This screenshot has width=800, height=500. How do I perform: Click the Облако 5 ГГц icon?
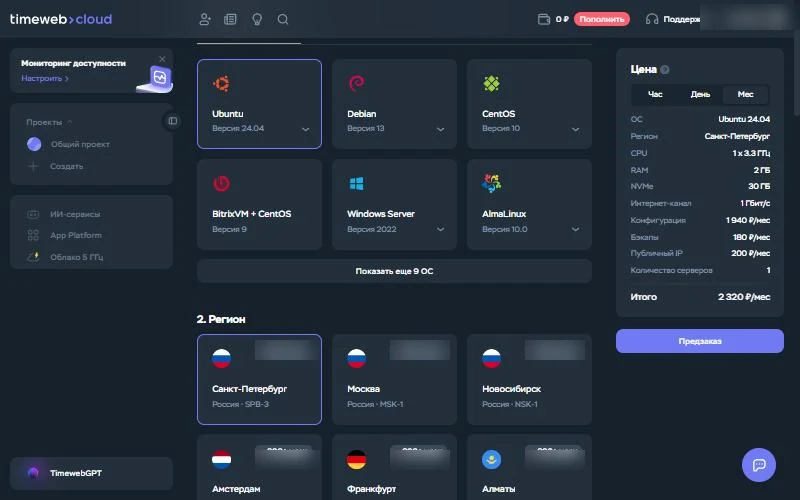(33, 257)
